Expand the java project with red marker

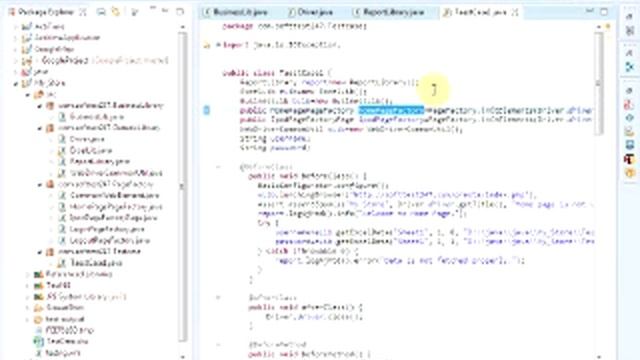point(16,72)
